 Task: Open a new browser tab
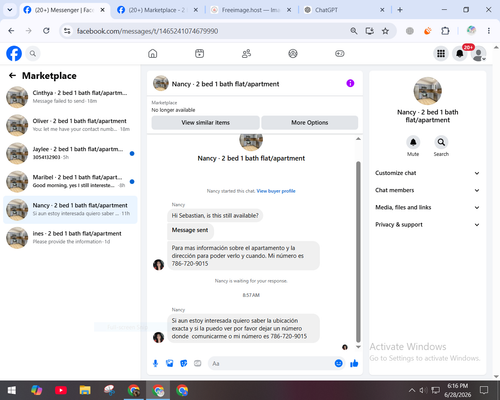pyautogui.click(x=400, y=10)
